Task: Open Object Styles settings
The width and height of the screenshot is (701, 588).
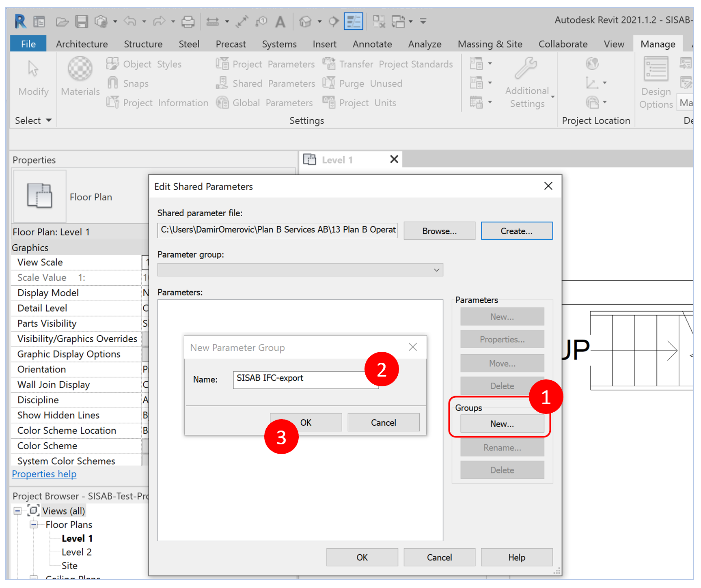Action: 144,64
